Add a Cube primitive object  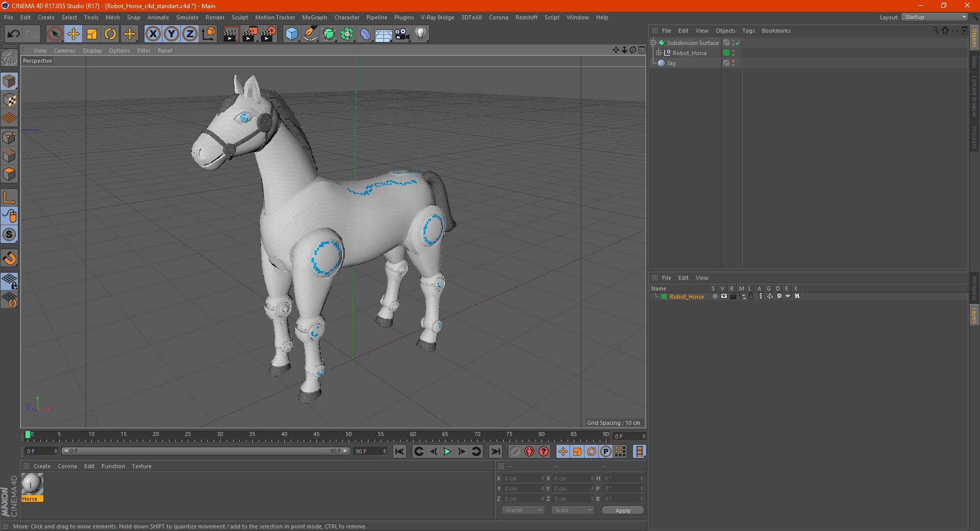click(291, 34)
